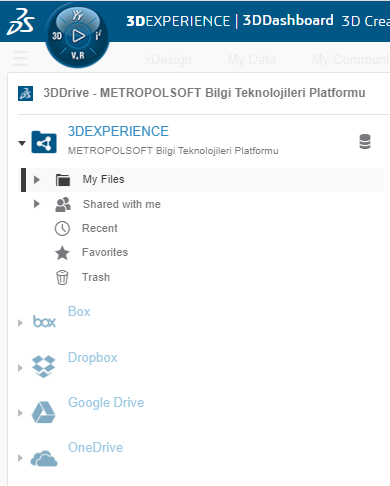The image size is (390, 486).
Task: Expand the Shared with me arrow
Action: click(x=37, y=204)
